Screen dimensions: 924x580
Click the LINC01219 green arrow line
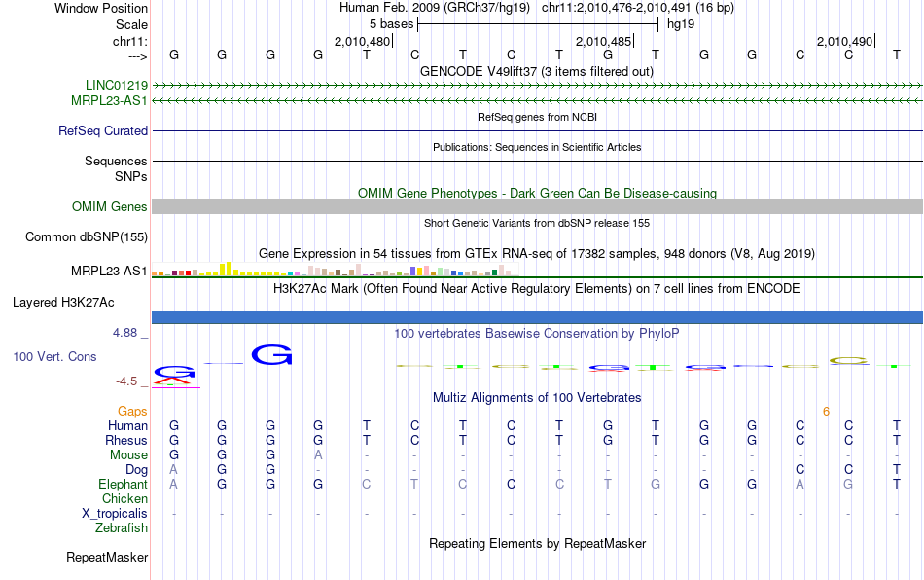click(x=538, y=86)
